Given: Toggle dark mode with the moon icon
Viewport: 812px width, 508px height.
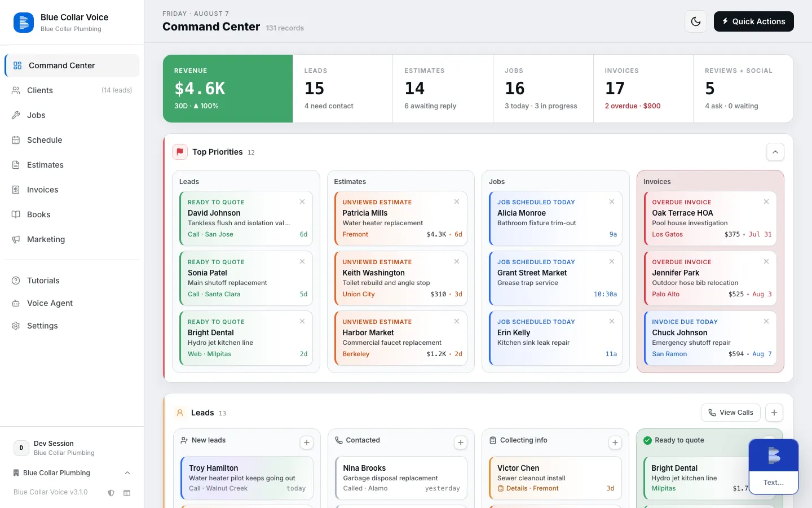Looking at the screenshot, I should click(696, 21).
